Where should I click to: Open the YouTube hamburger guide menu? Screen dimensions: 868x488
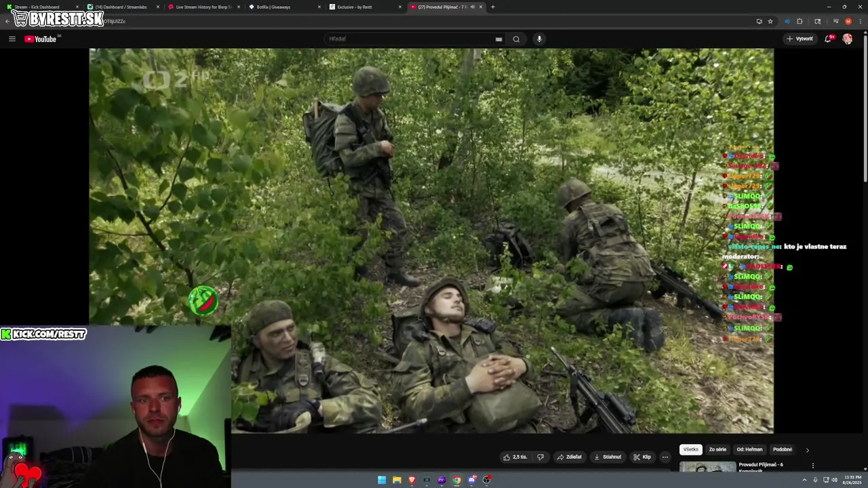(x=12, y=39)
